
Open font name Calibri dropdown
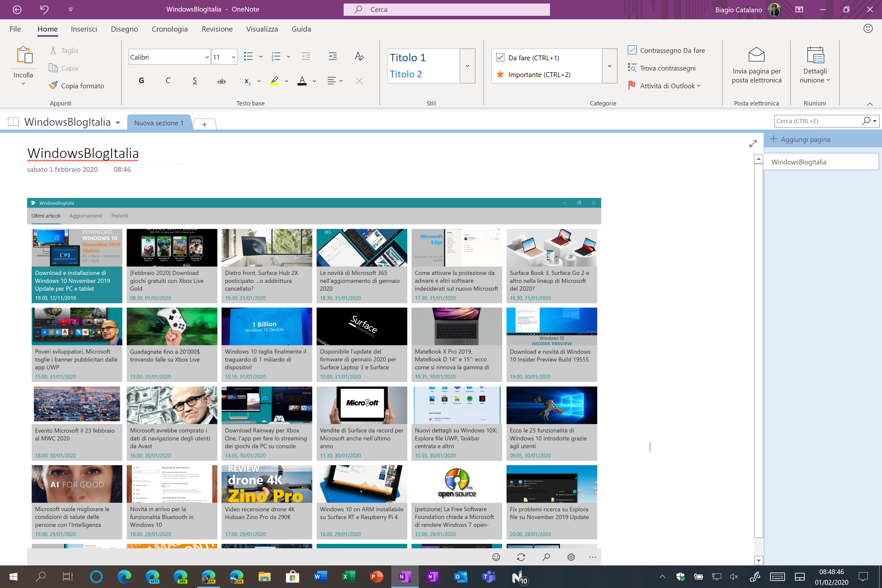[x=207, y=57]
